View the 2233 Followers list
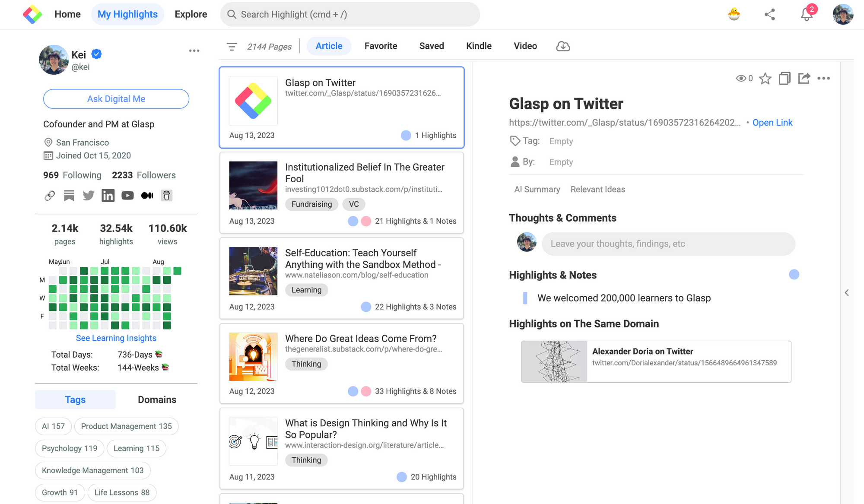 click(x=144, y=175)
